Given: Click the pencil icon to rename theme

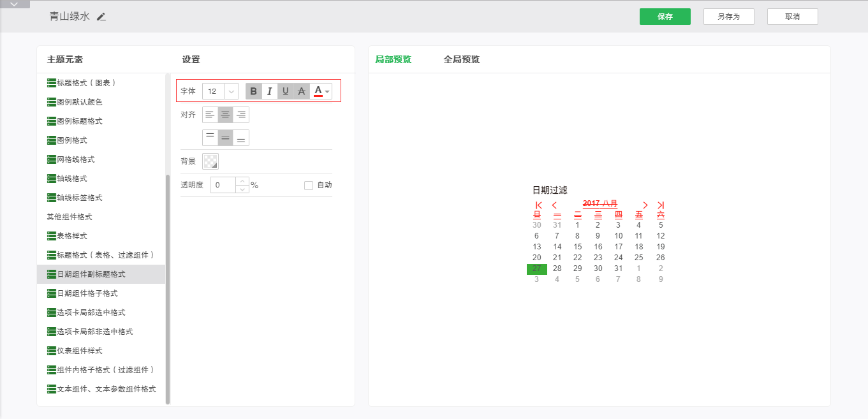Looking at the screenshot, I should 101,17.
